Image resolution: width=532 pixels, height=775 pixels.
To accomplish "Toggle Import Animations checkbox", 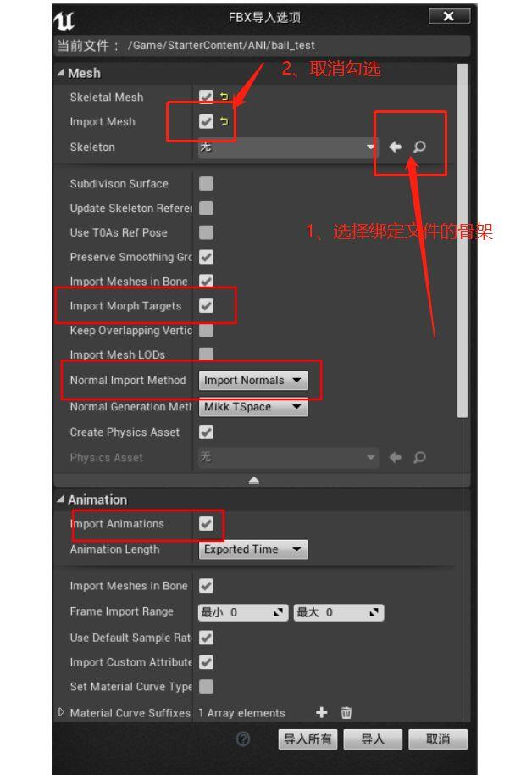I will (206, 523).
